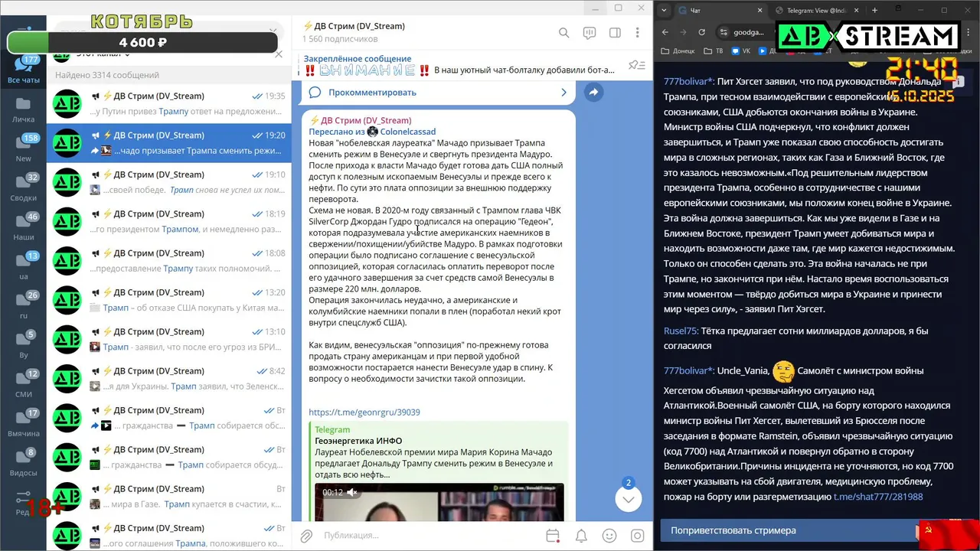Open the 18:19 search result
Screen dimensions: 980x551
[169, 222]
